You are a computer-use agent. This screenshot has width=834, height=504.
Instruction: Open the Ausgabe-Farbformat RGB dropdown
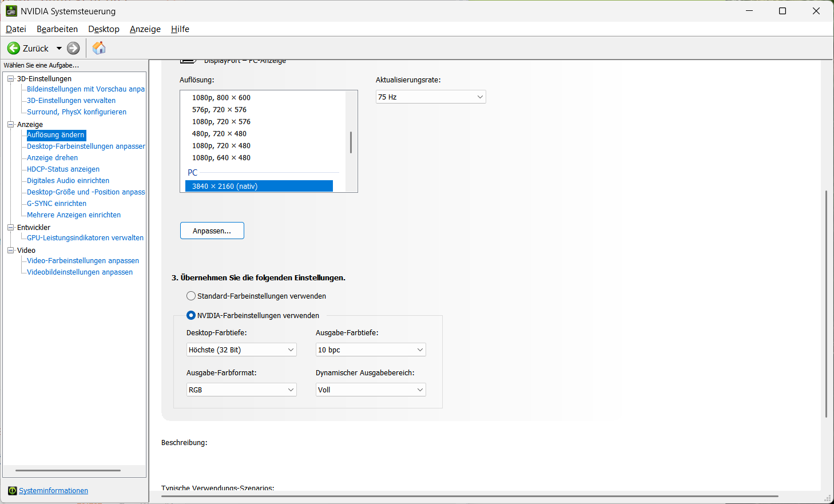click(x=241, y=390)
